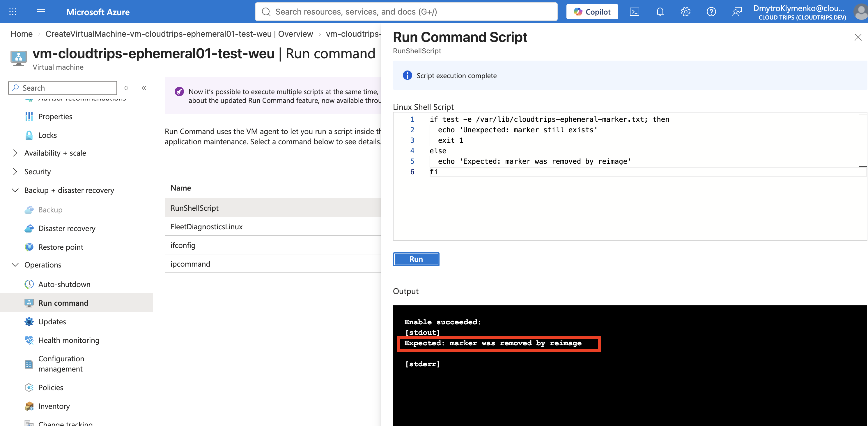Click the Run button
Viewport: 868px width, 426px height.
pyautogui.click(x=416, y=259)
